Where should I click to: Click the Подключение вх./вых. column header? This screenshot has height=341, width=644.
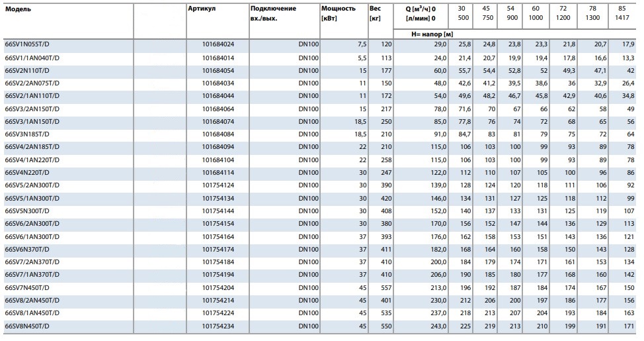click(x=273, y=13)
